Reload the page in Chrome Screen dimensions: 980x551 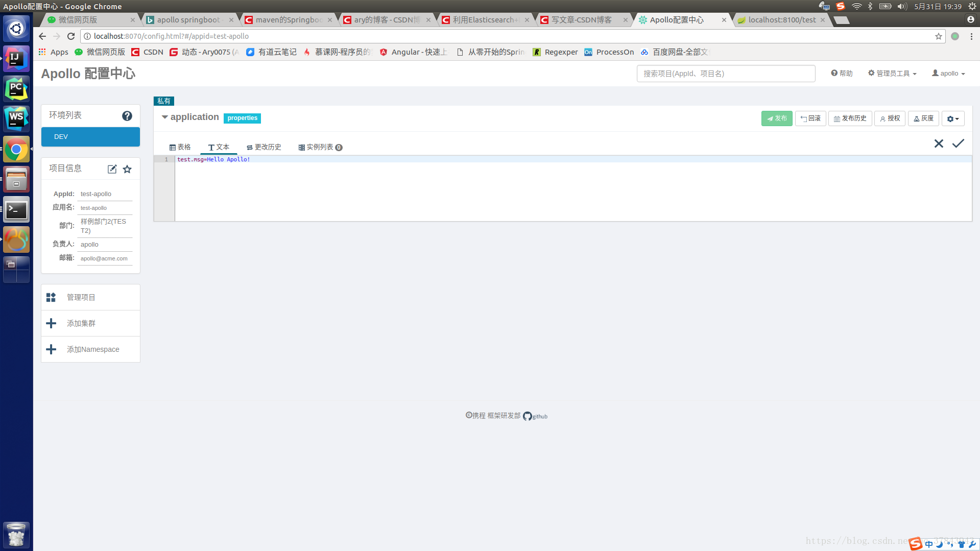[71, 36]
